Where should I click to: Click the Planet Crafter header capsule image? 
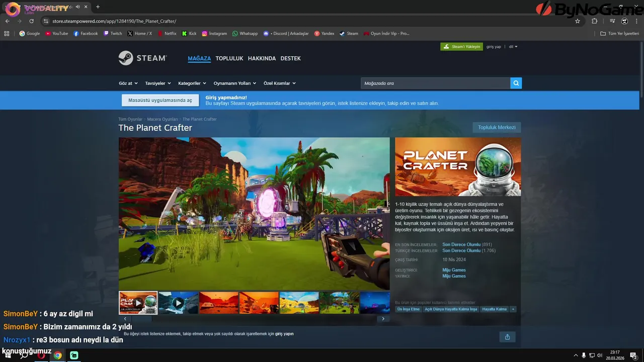click(458, 166)
